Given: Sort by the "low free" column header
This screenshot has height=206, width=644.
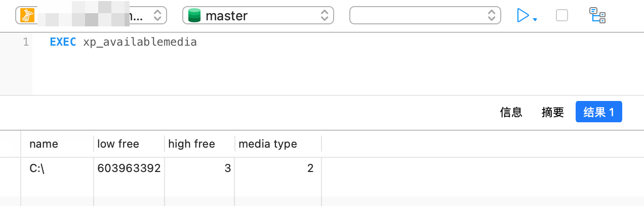Looking at the screenshot, I should tap(118, 144).
